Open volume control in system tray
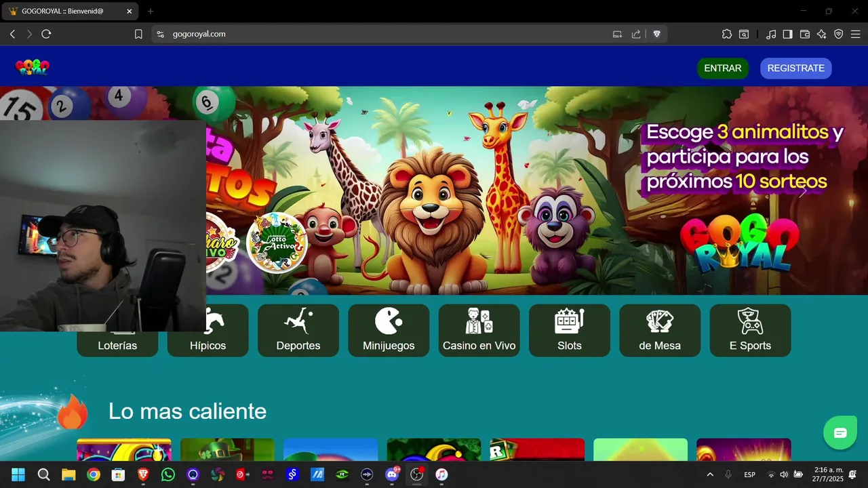868x488 pixels. coord(784,474)
